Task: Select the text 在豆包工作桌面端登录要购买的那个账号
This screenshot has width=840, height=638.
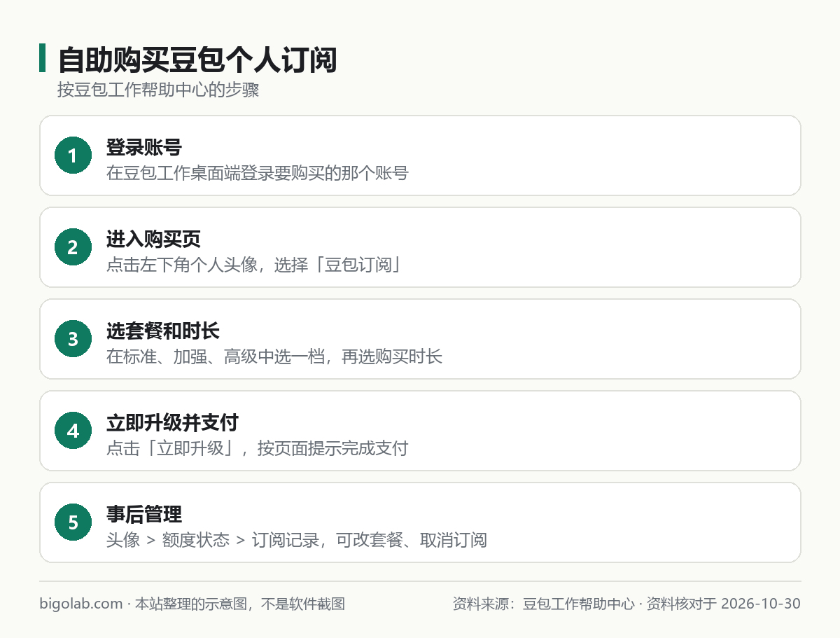Action: pos(257,173)
